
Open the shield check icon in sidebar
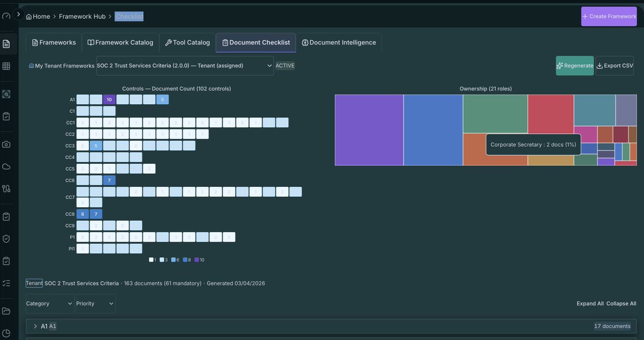[6, 238]
